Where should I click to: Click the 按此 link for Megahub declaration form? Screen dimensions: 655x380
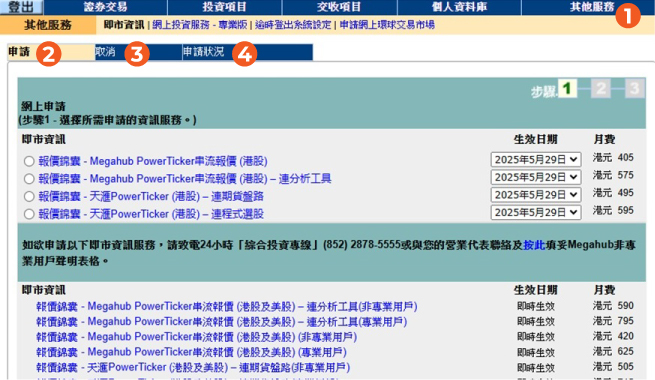point(534,245)
